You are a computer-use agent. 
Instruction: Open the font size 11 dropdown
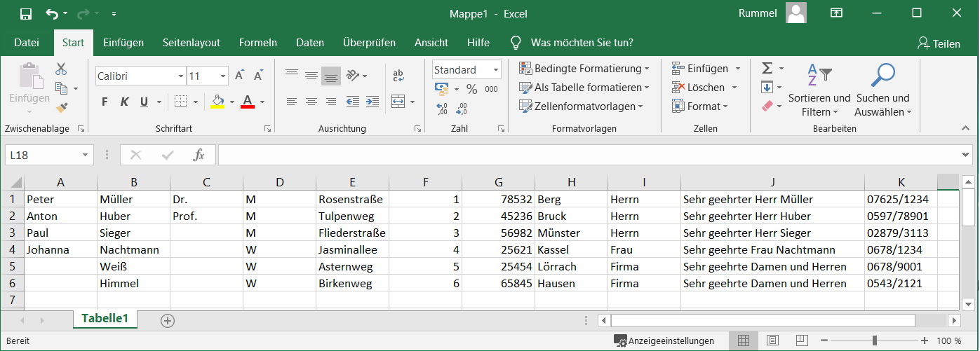pyautogui.click(x=224, y=76)
